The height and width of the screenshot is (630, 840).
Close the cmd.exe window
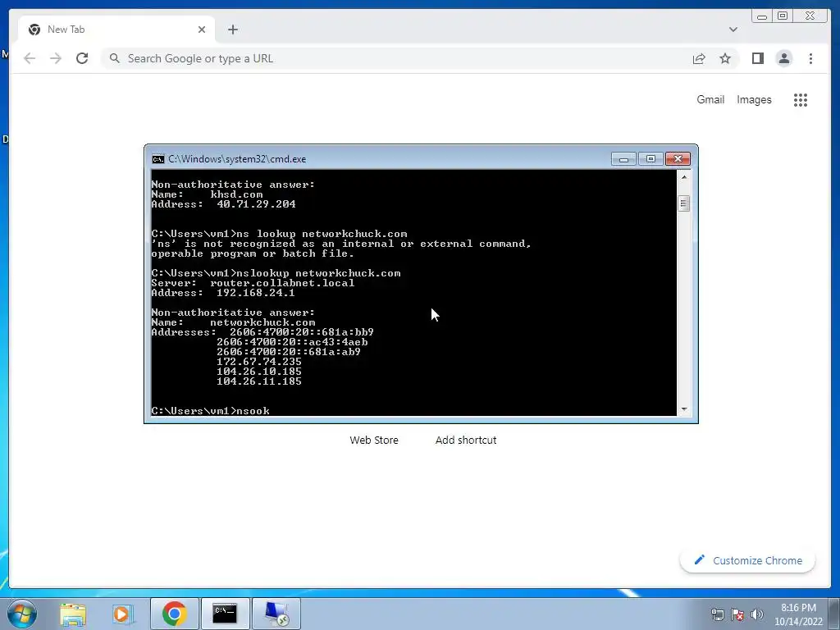[678, 159]
